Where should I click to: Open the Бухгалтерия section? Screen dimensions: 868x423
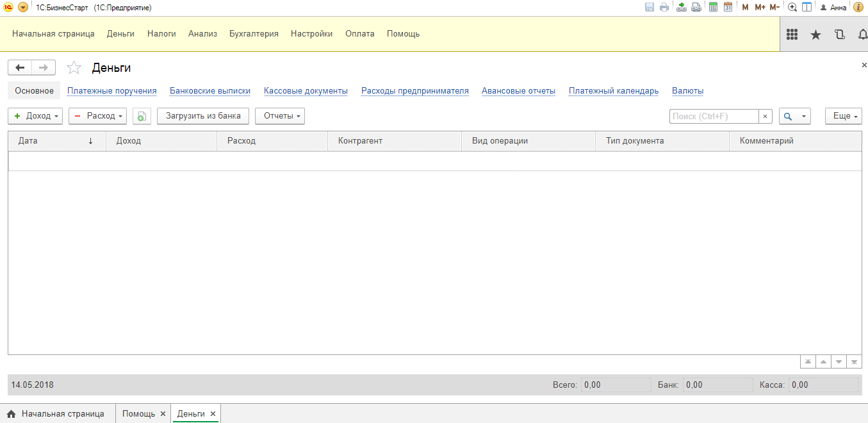pyautogui.click(x=254, y=34)
